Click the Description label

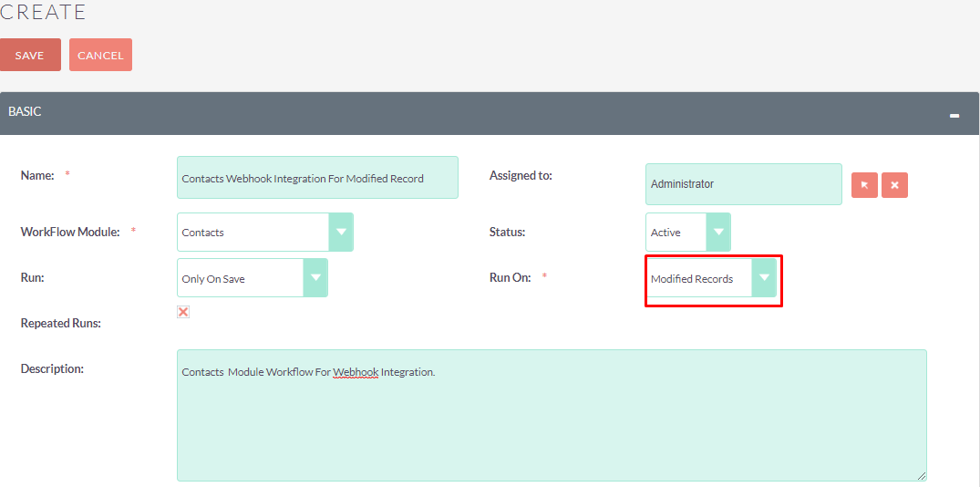pos(52,368)
